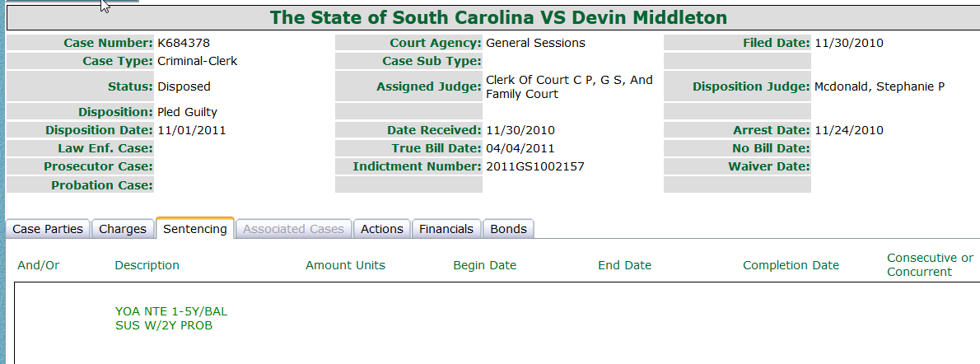Click the Description column header

(147, 265)
